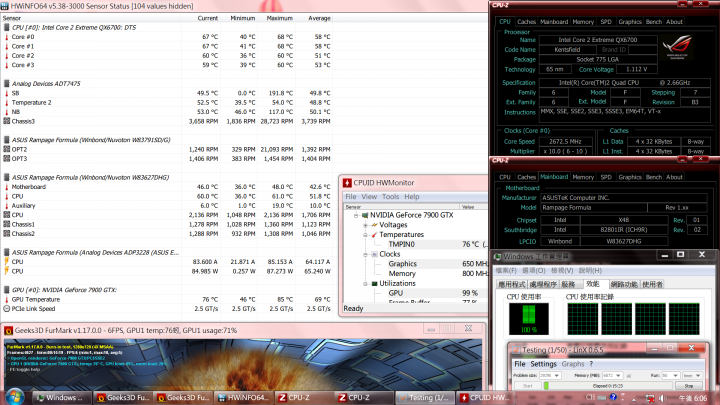Click the PCIe Link Speed clock icon
This screenshot has height=405, width=720.
tap(6, 309)
